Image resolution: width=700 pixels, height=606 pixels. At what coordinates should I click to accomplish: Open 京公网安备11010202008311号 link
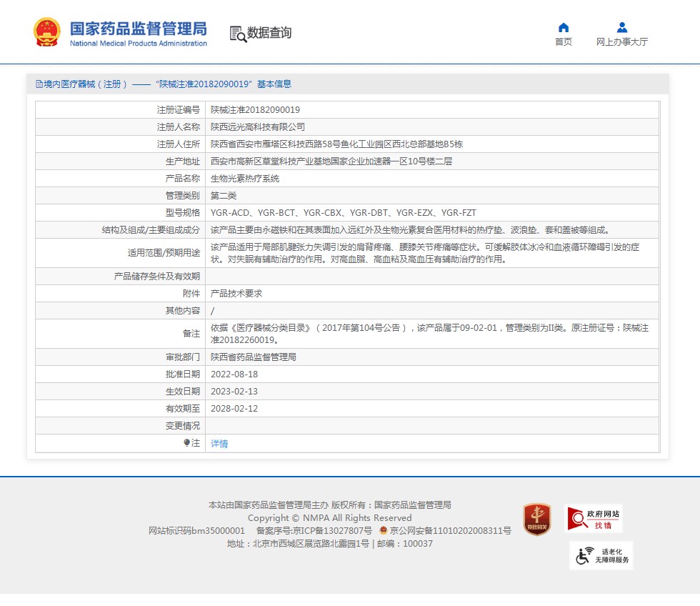pos(451,530)
